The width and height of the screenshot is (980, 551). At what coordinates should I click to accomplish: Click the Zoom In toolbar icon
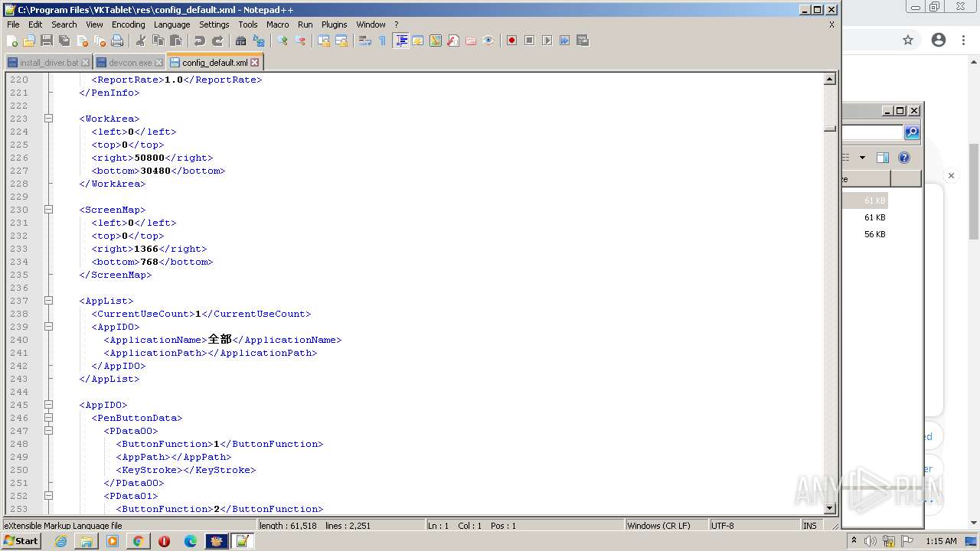coord(283,41)
